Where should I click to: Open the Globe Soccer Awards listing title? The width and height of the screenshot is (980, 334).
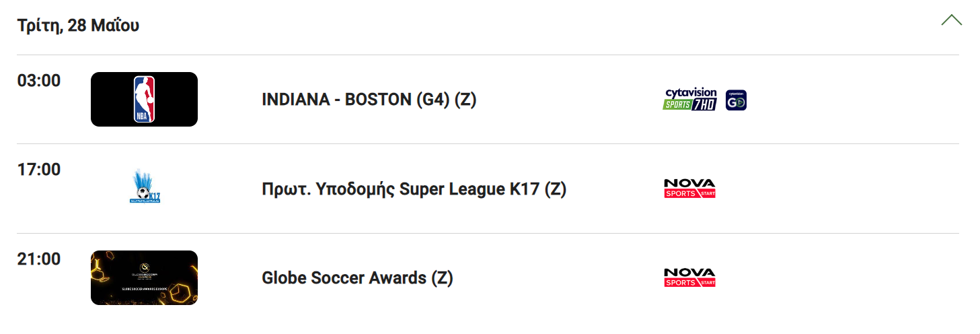pos(357,278)
